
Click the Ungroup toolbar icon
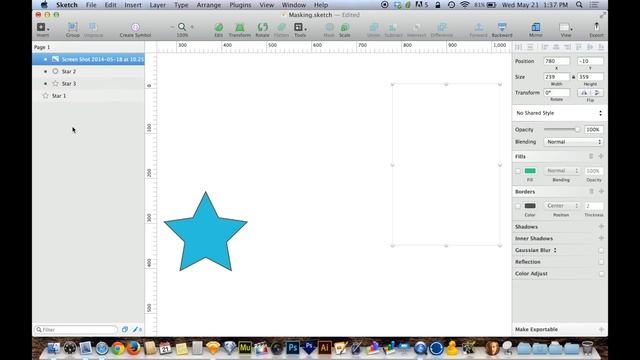pos(93,27)
